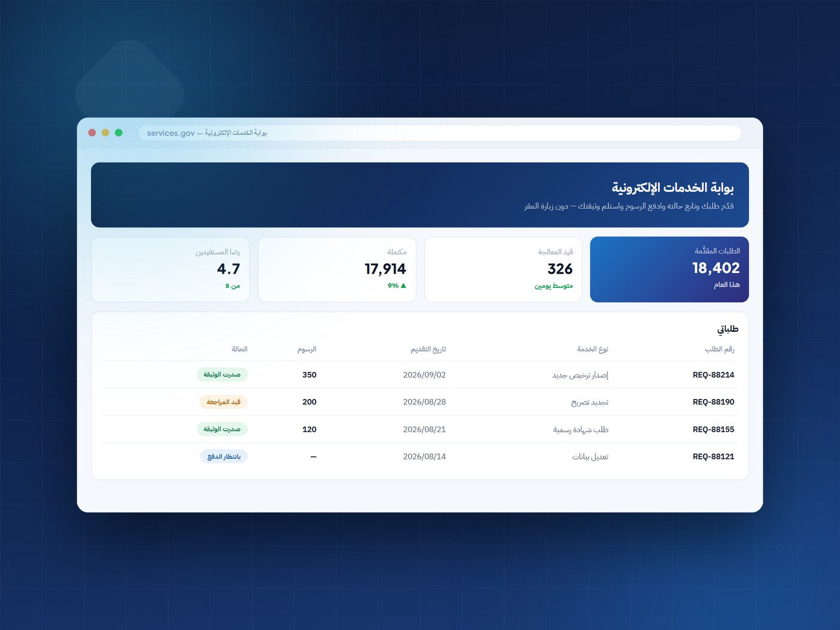Click the yellow window minimize dot
Viewport: 840px width, 630px height.
point(105,133)
